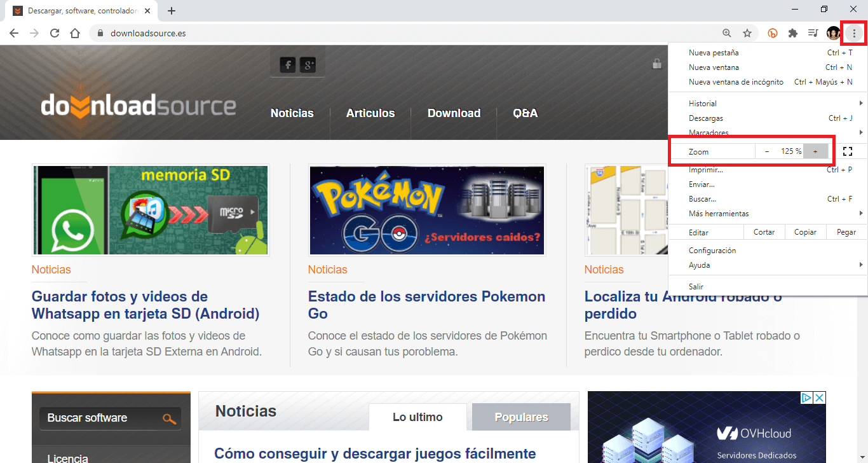This screenshot has width=868, height=463.
Task: Open the Download site navigation link
Action: [454, 113]
